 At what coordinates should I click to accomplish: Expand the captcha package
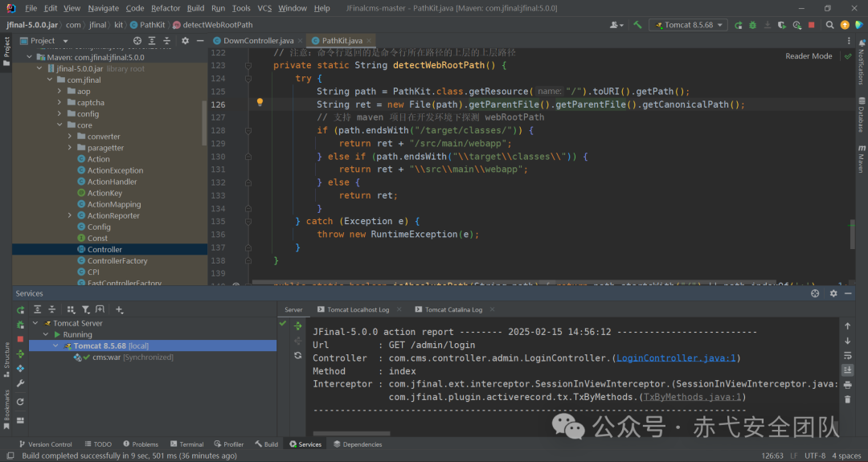[59, 102]
